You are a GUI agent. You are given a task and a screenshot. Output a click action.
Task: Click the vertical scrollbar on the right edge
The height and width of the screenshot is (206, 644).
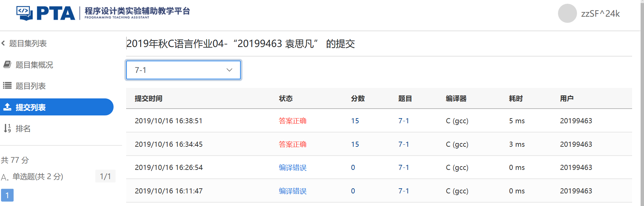coord(642,102)
